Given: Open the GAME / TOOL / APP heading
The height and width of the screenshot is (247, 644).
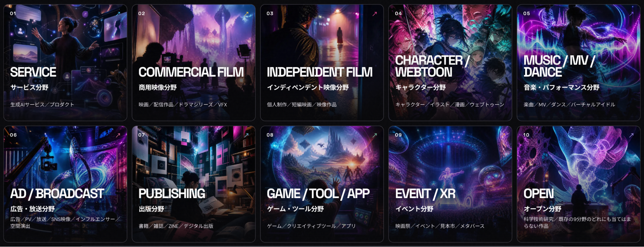Looking at the screenshot, I should pyautogui.click(x=318, y=194).
